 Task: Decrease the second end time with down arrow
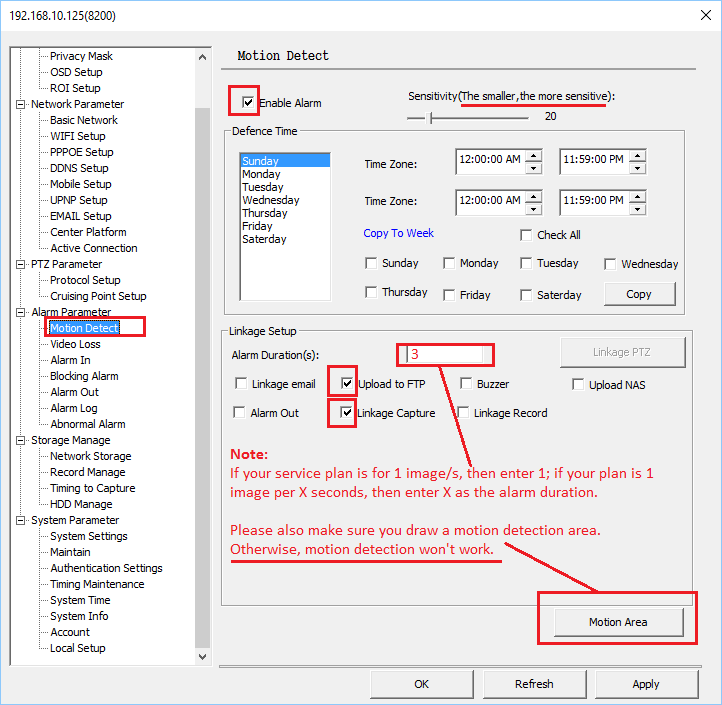coord(638,208)
